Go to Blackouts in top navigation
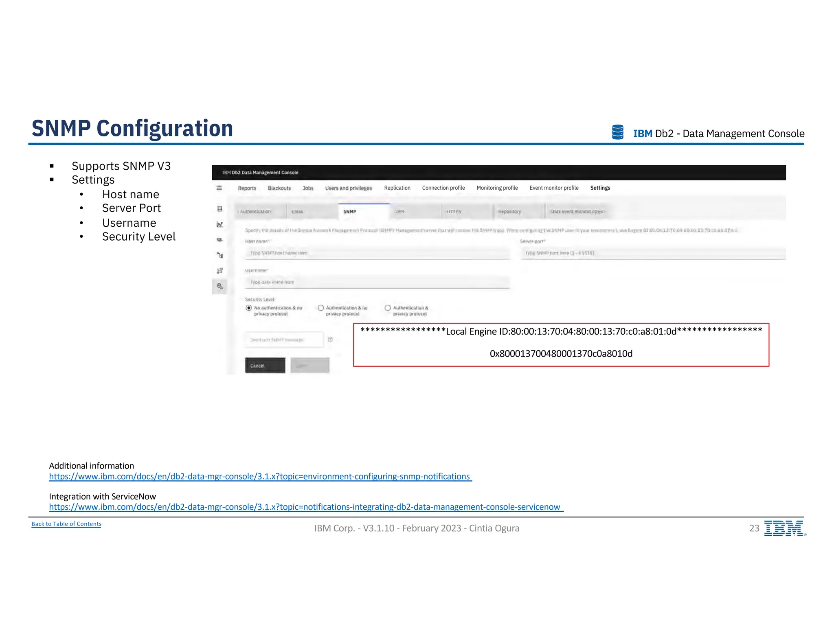Image resolution: width=834 pixels, height=644 pixels. click(x=279, y=188)
